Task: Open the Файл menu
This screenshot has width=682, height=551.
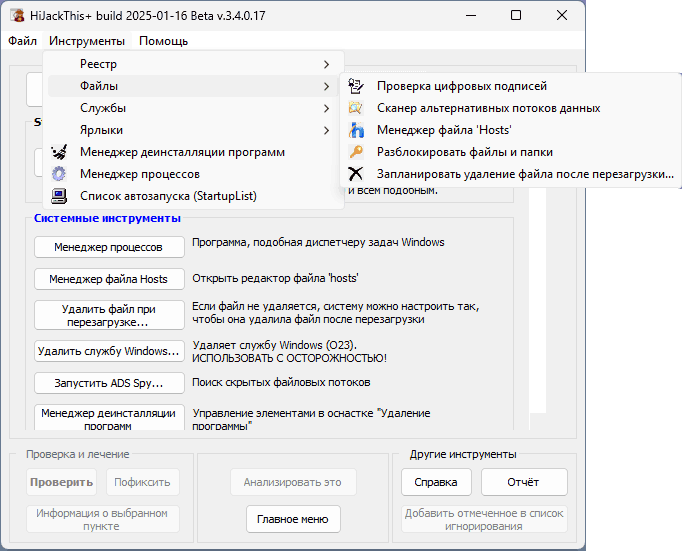Action: 22,41
